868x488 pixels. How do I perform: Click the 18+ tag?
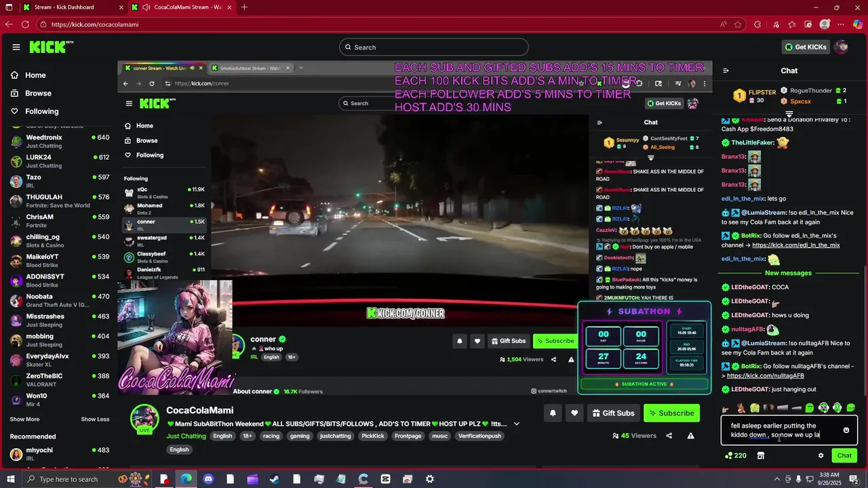point(248,436)
